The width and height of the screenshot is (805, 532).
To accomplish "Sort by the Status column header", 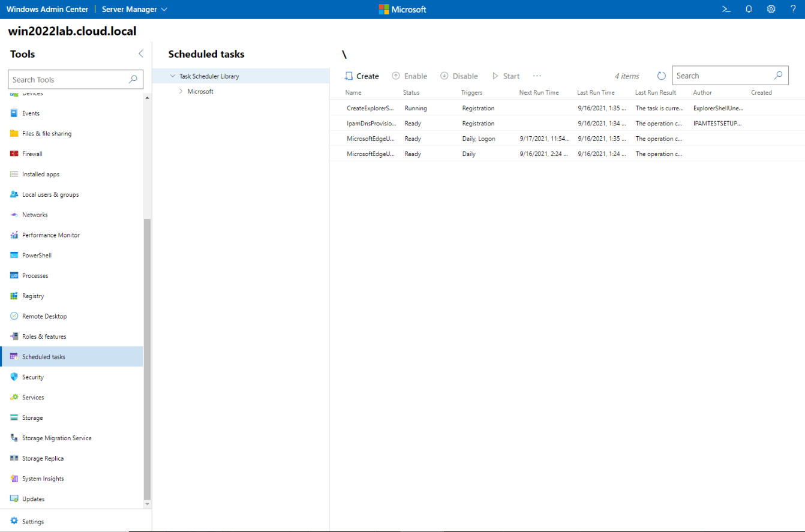I will pos(411,93).
